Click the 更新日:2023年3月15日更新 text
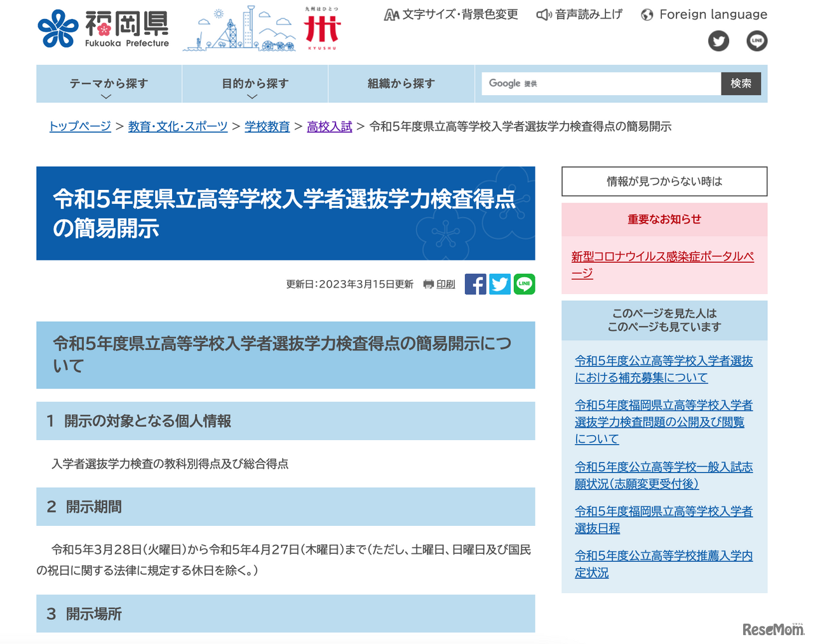This screenshot has width=813, height=644. (349, 285)
